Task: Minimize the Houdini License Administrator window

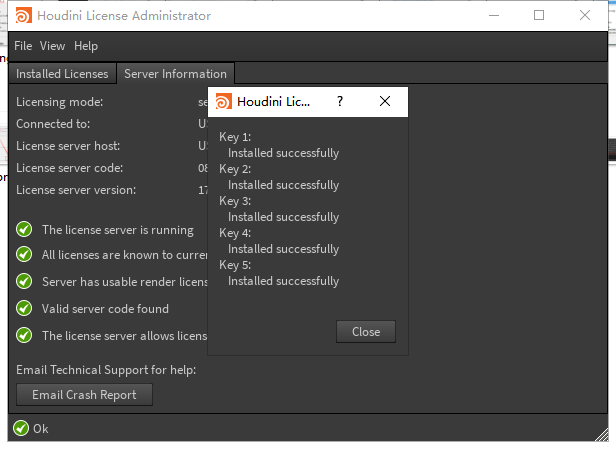Action: pos(494,16)
